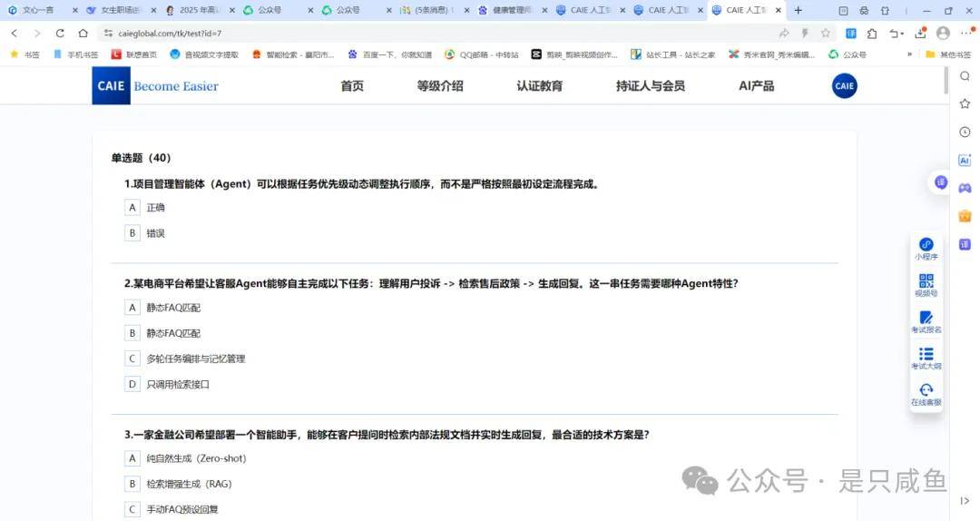Screen dimensions: 980x521
Task: Reload the page with refresh icon
Action: (60, 34)
